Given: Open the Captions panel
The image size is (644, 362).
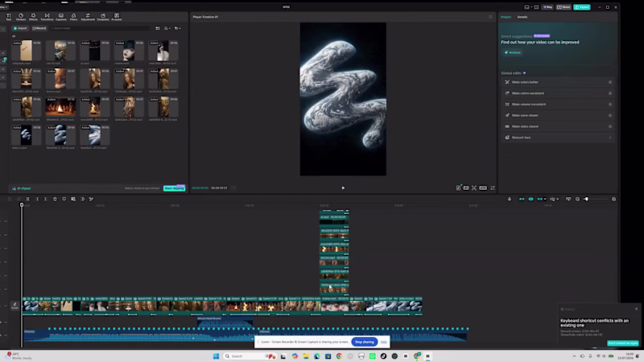Looking at the screenshot, I should (x=61, y=16).
